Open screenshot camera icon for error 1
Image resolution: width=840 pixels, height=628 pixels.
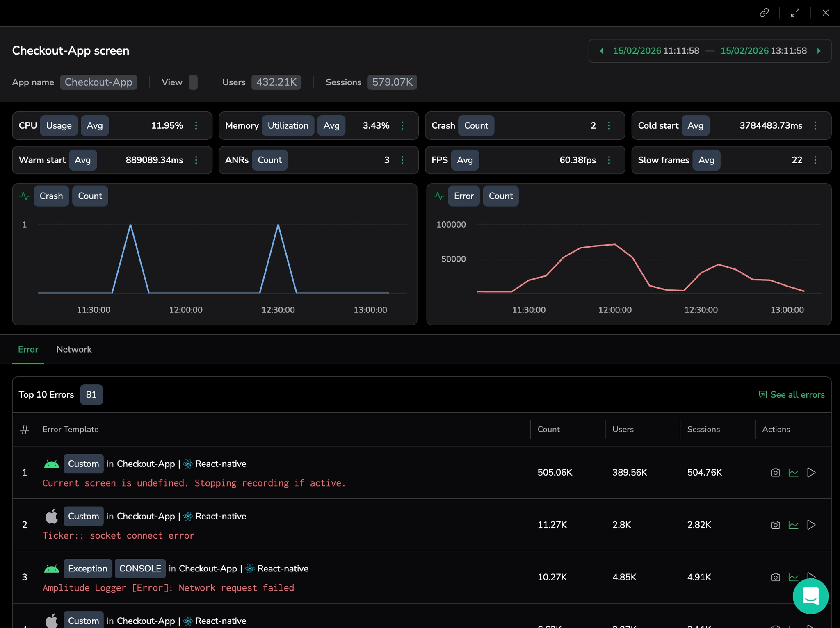point(775,473)
